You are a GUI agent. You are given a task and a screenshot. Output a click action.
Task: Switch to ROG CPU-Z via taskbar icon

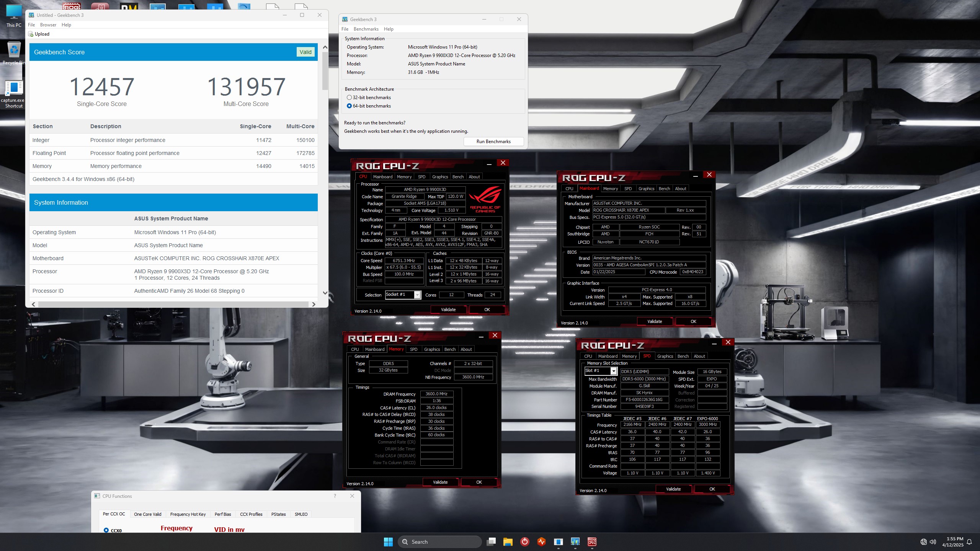pyautogui.click(x=592, y=542)
